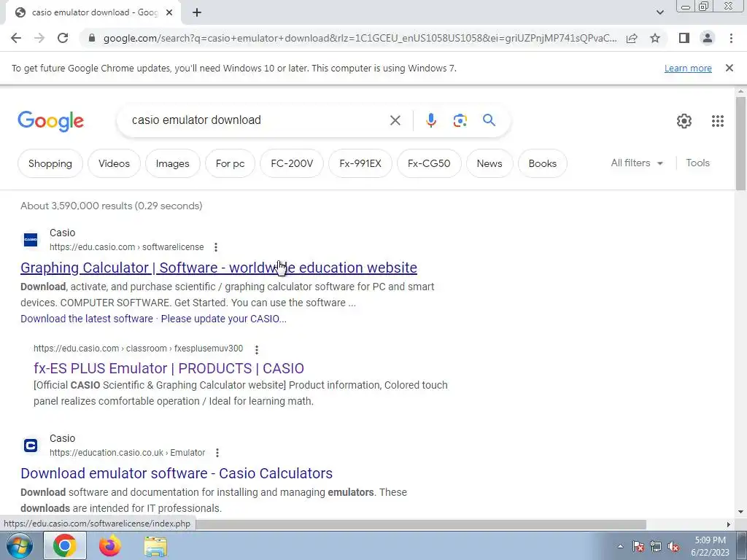Screen dimensions: 747x560
Task: Open Please update your CASIO sitelink
Action: pyautogui.click(x=223, y=319)
